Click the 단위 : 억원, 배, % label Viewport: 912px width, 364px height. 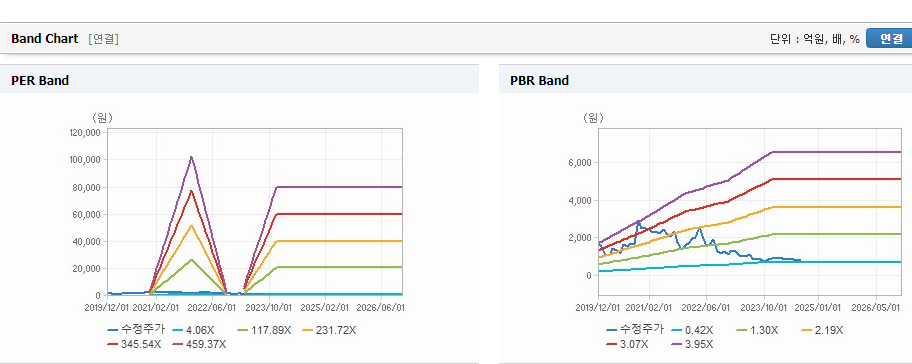coord(814,39)
